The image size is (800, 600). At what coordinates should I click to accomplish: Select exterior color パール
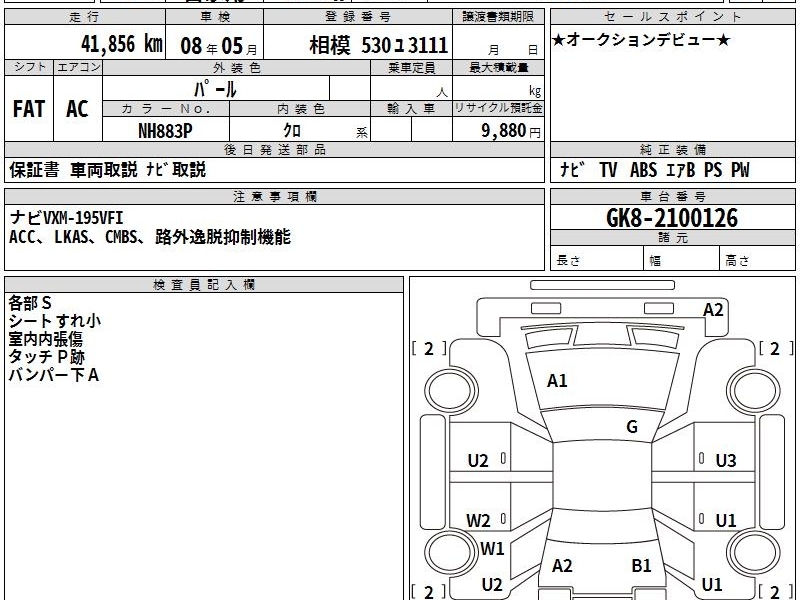(215, 89)
